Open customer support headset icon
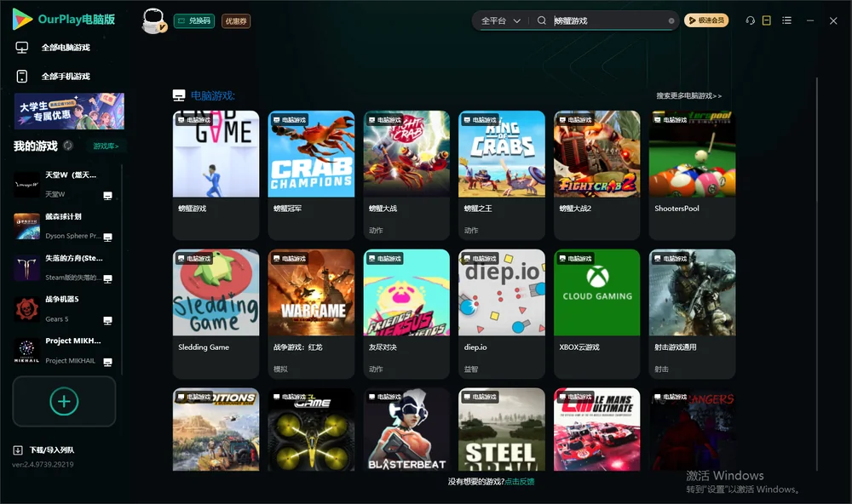The width and height of the screenshot is (852, 504). [750, 20]
